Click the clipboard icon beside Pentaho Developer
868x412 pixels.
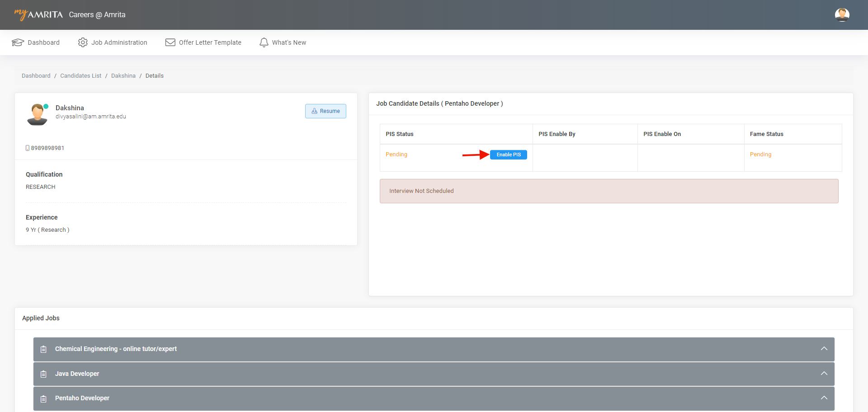43,398
